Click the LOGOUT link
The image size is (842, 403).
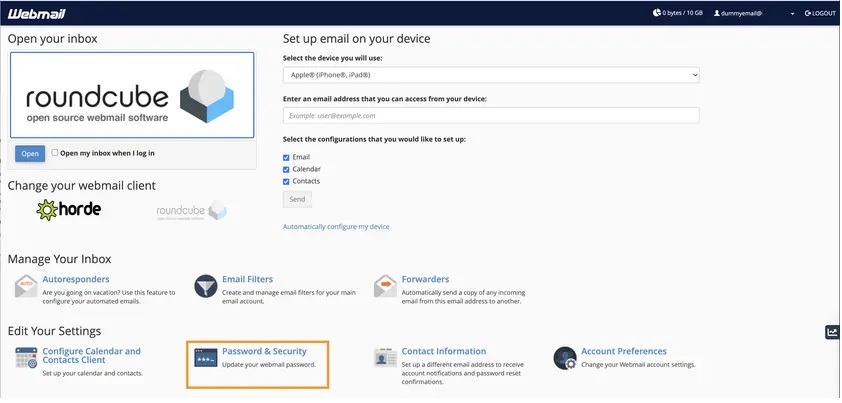click(x=824, y=13)
